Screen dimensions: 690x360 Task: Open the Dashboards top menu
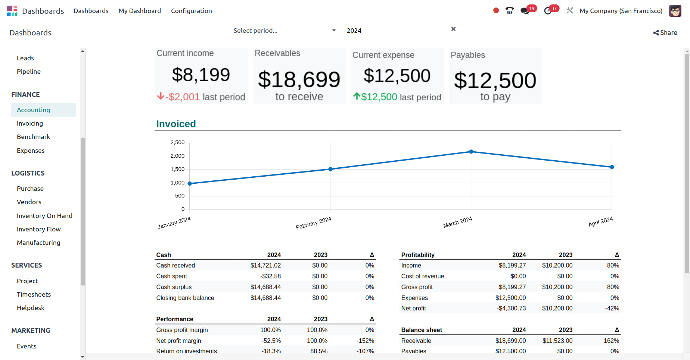[91, 11]
